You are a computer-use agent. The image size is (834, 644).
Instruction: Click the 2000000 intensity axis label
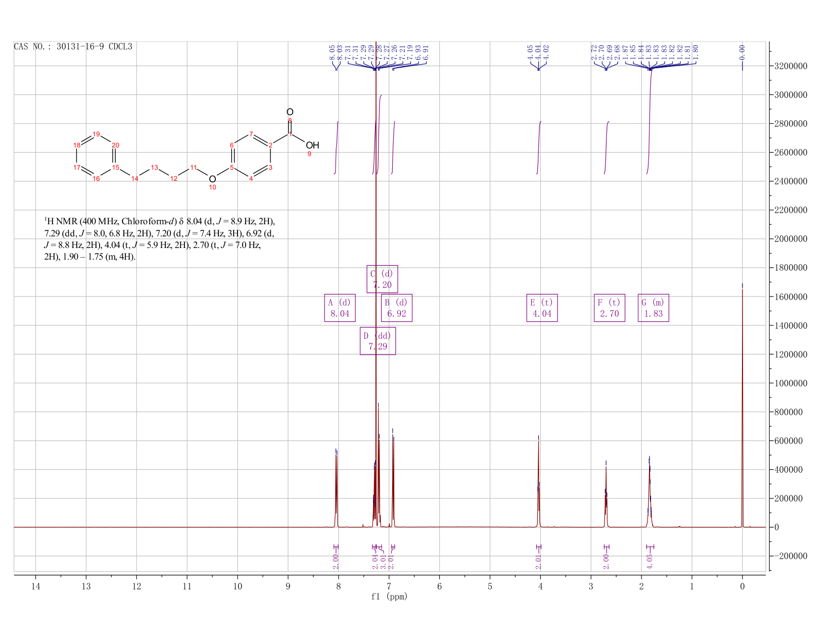pyautogui.click(x=790, y=239)
